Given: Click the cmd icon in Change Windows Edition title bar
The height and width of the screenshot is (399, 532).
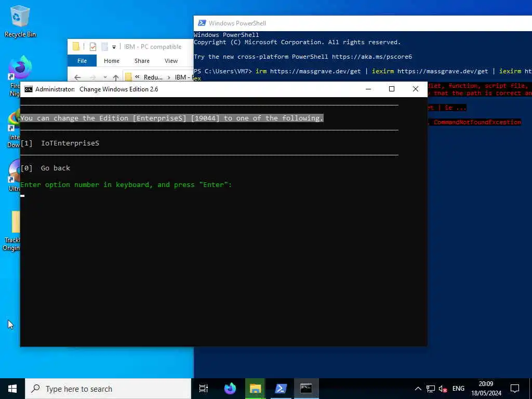Looking at the screenshot, I should pos(29,89).
